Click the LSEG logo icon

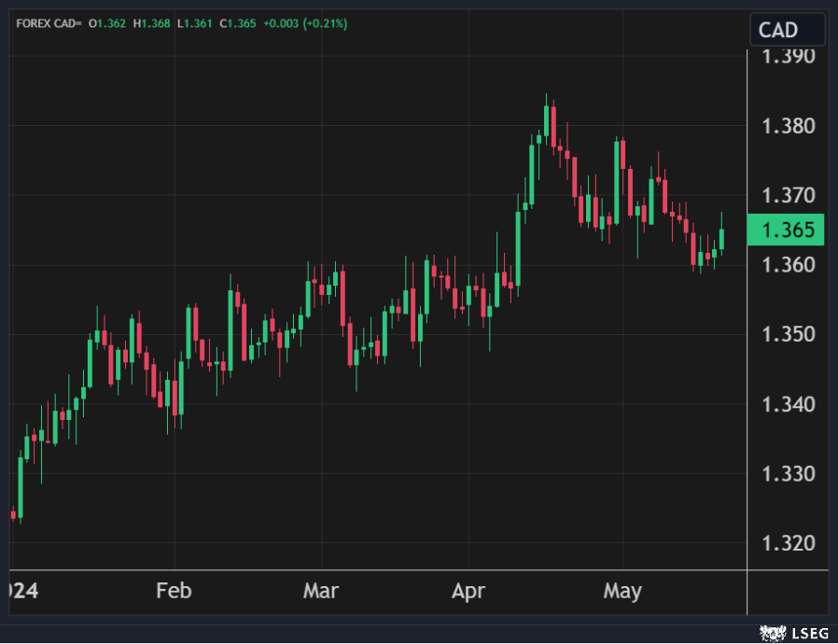[x=770, y=633]
